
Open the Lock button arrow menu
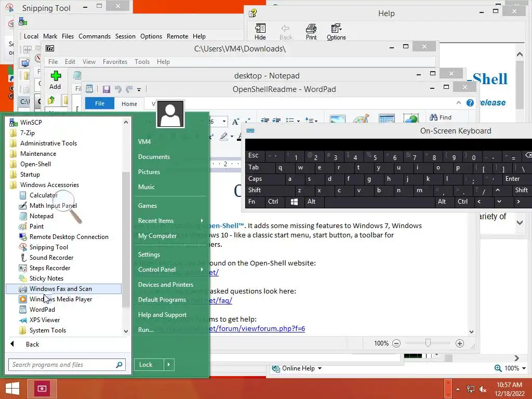tap(169, 365)
